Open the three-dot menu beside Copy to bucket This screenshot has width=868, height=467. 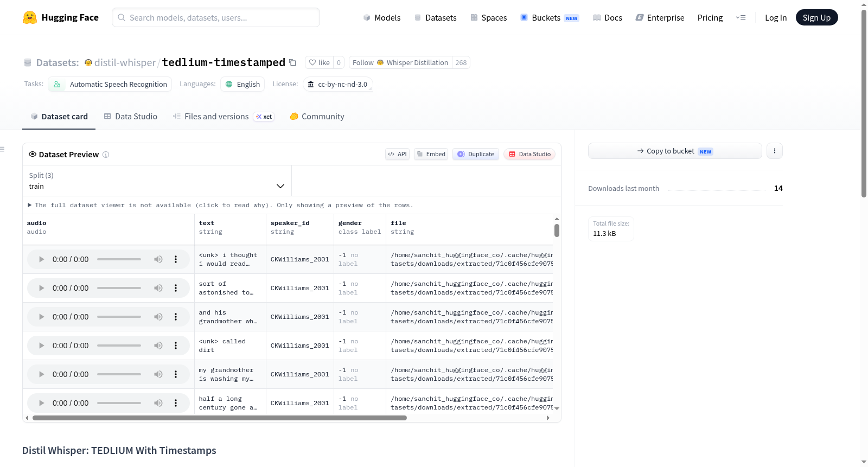775,151
